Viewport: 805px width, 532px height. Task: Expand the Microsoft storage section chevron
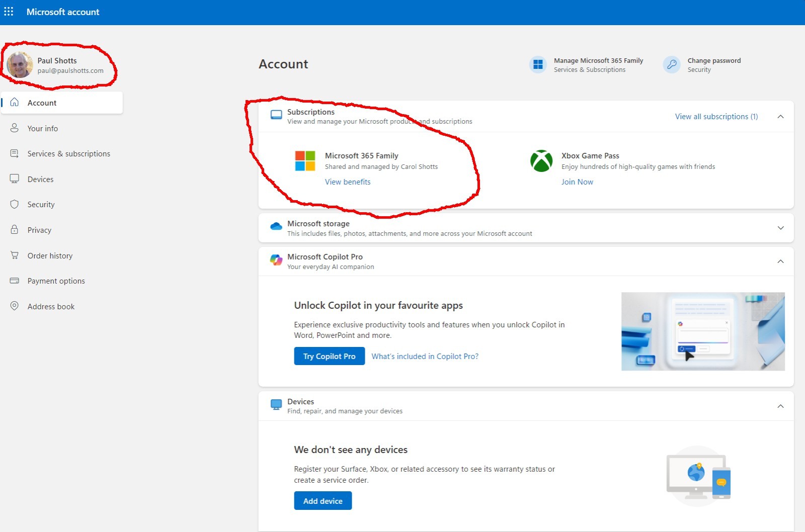click(x=780, y=228)
